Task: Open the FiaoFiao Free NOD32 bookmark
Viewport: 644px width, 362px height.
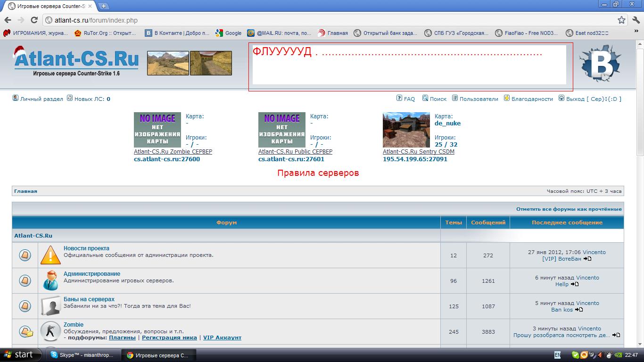Action: pos(527,33)
